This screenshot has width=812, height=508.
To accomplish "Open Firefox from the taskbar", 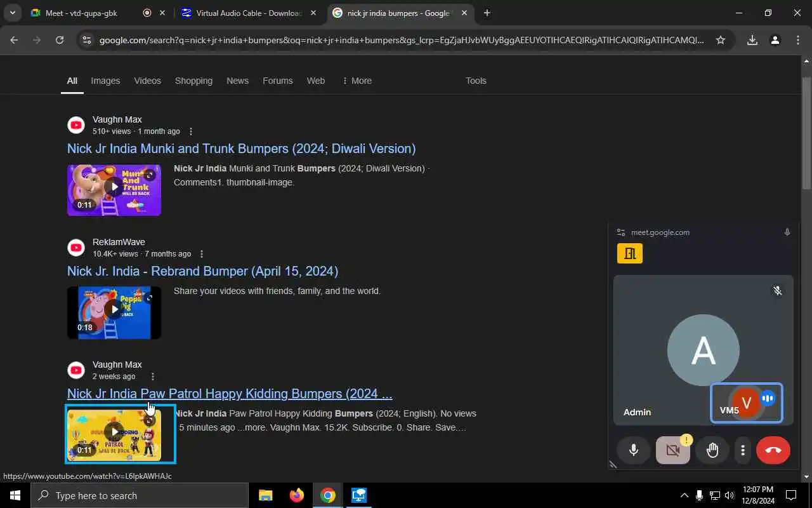I will (296, 495).
